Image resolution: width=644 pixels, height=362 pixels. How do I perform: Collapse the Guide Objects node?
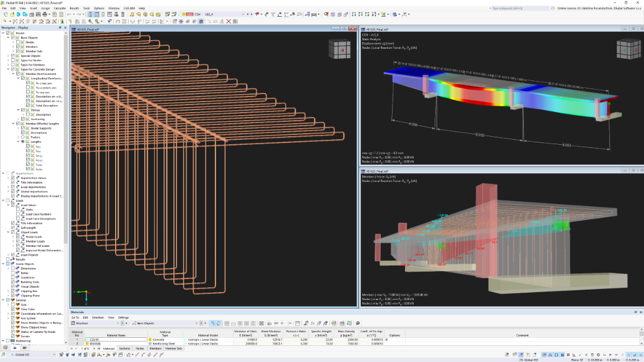(3, 264)
